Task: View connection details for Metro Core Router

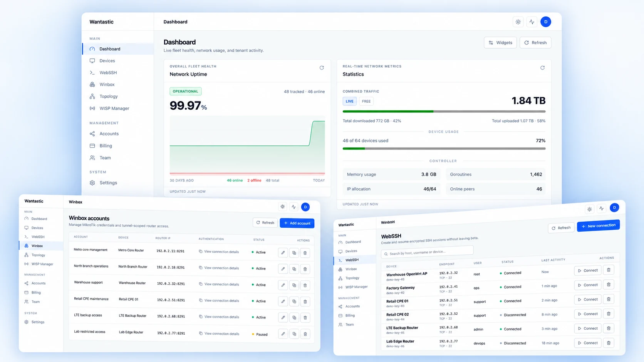Action: [219, 252]
